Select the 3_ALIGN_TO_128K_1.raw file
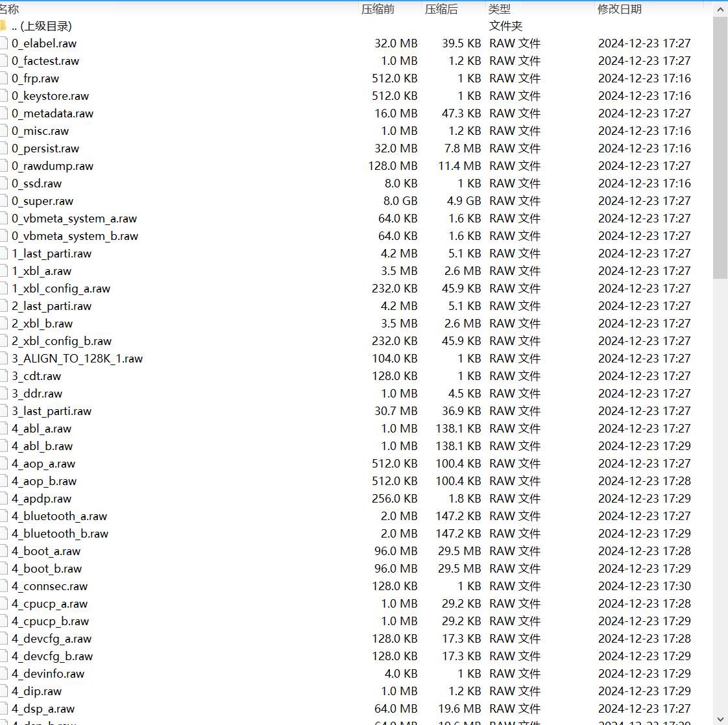 click(x=77, y=359)
